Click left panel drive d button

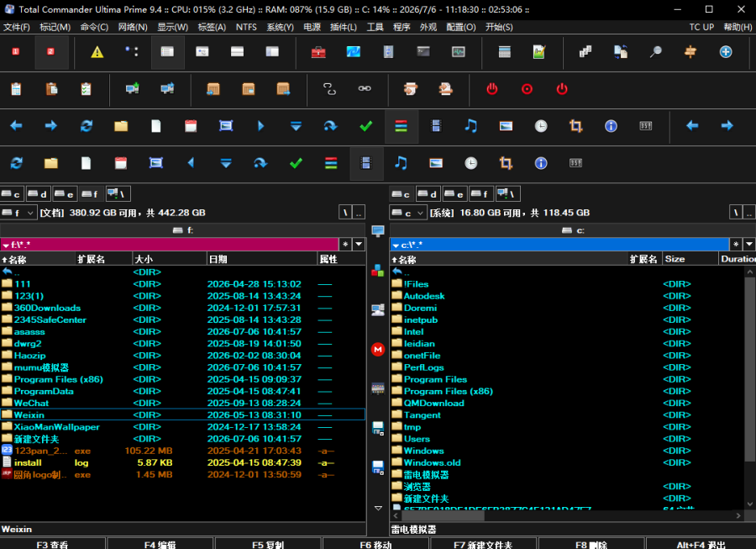38,194
